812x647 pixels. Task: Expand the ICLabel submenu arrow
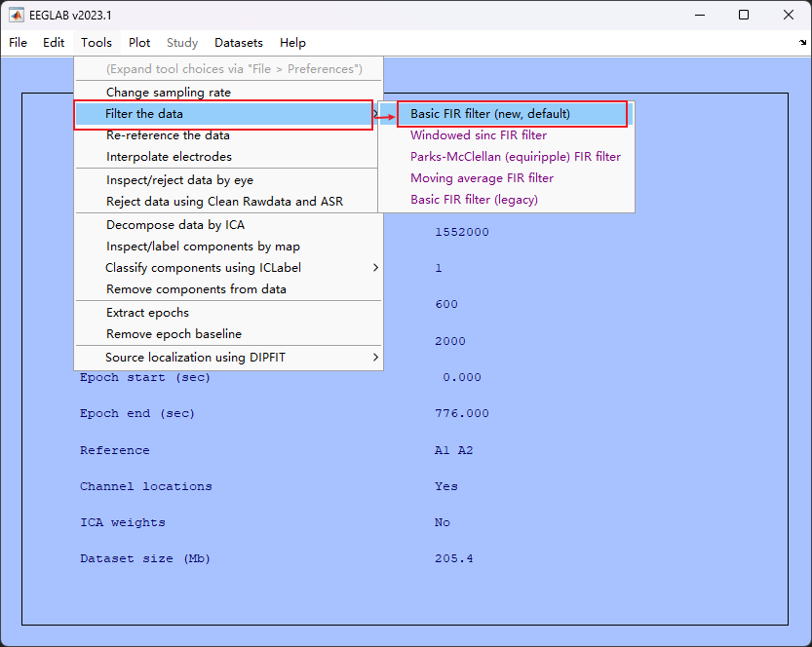pyautogui.click(x=375, y=268)
